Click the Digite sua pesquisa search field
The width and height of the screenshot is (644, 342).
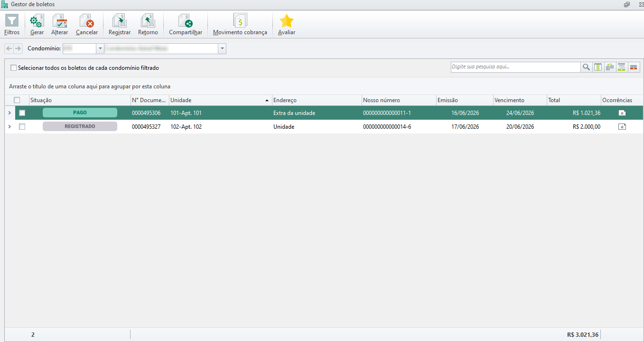pyautogui.click(x=516, y=67)
